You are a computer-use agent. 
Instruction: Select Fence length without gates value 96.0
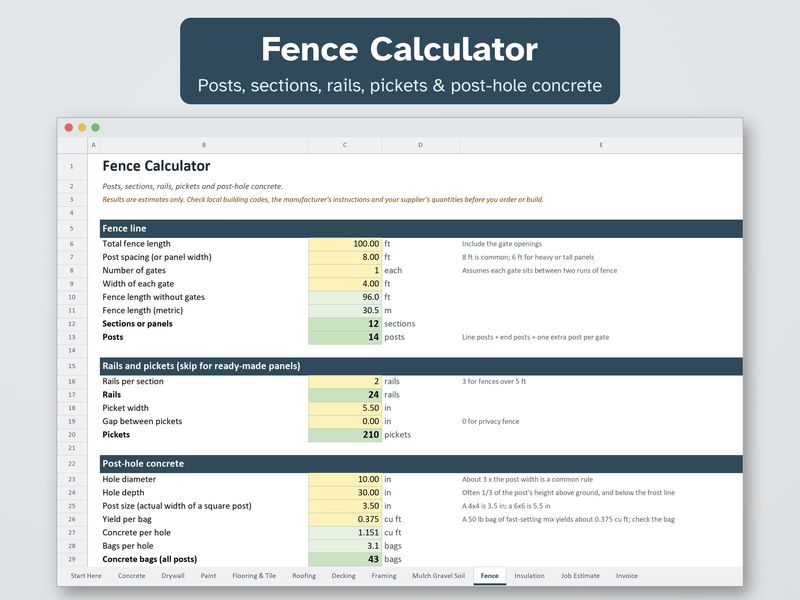tap(345, 297)
